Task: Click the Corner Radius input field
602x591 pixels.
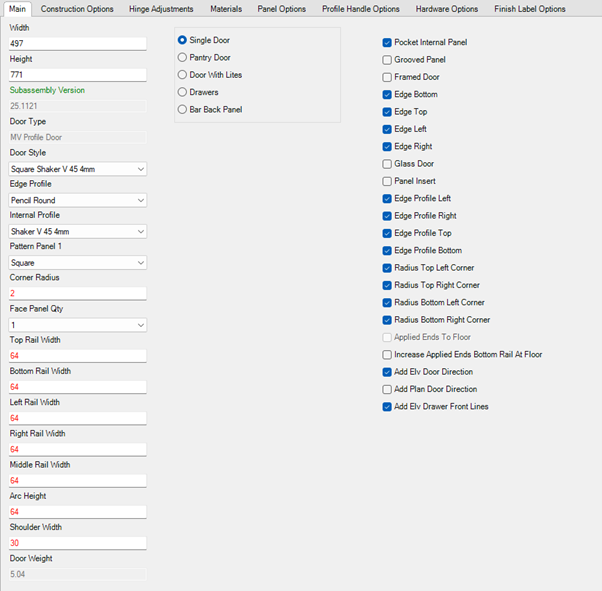Action: tap(77, 293)
